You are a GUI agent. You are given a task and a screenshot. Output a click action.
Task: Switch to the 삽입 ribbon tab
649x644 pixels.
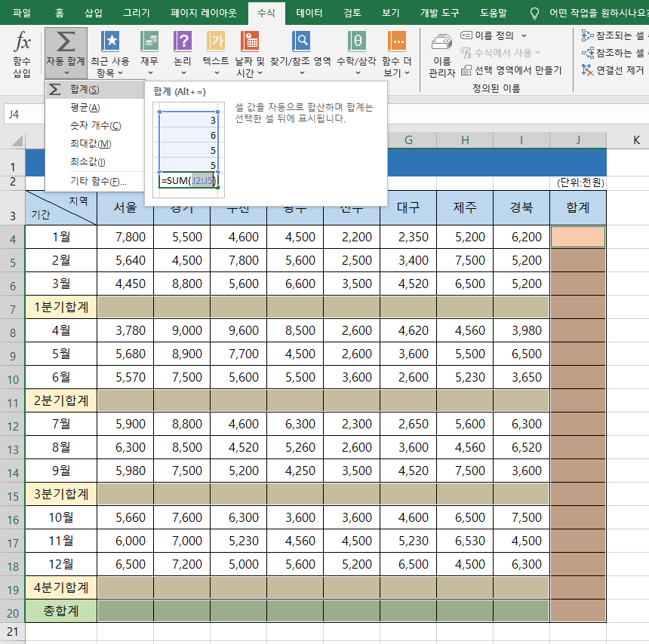click(94, 13)
